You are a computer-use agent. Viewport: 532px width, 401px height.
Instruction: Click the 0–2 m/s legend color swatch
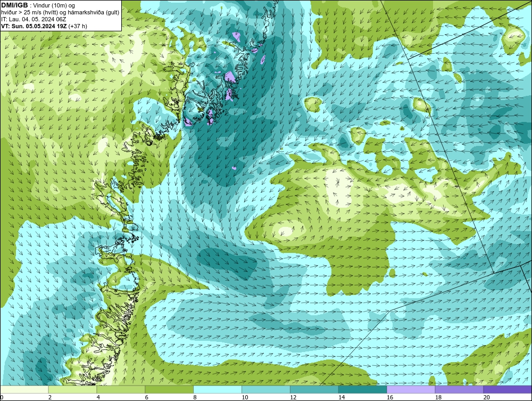click(24, 389)
